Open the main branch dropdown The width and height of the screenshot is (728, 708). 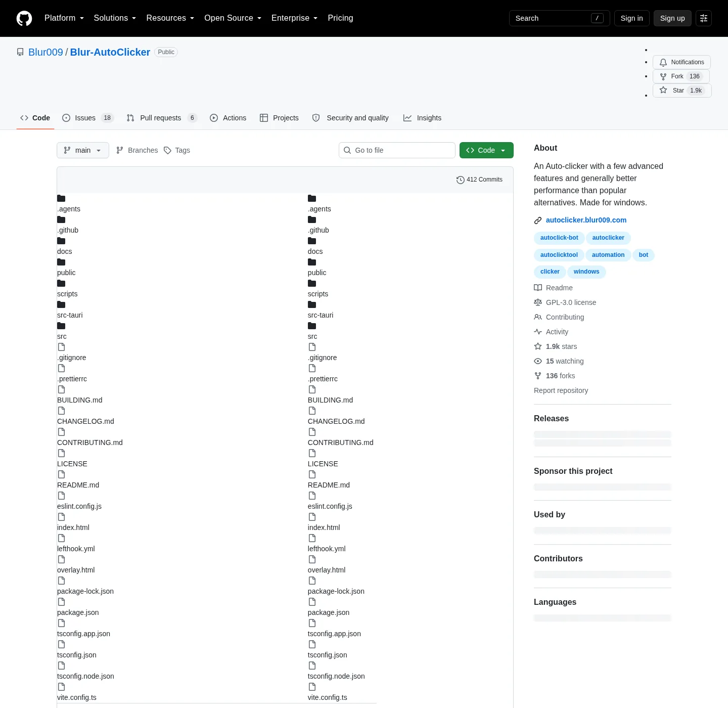pos(83,150)
